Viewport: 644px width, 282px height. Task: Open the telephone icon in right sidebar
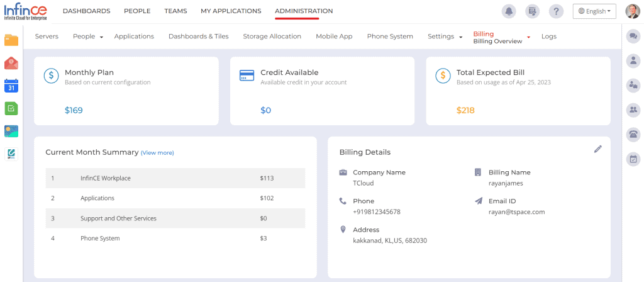[x=633, y=134]
